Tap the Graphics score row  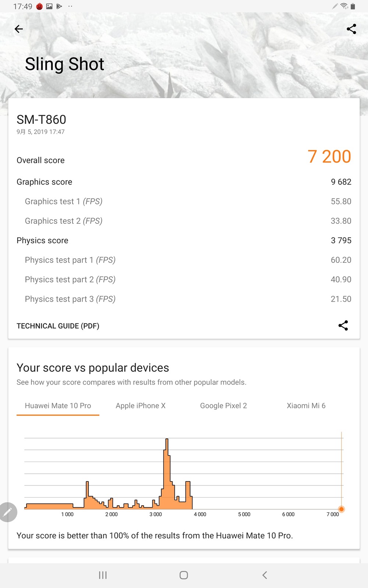click(x=184, y=182)
